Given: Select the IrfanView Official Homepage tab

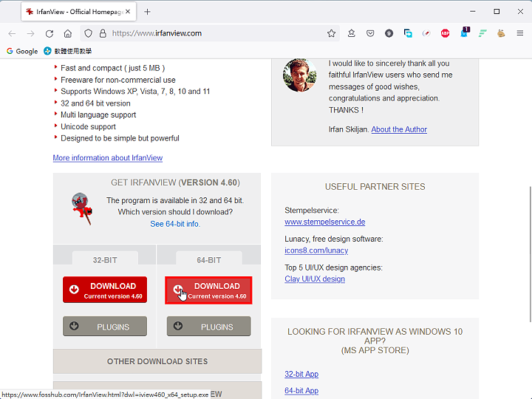Looking at the screenshot, I should (79, 12).
